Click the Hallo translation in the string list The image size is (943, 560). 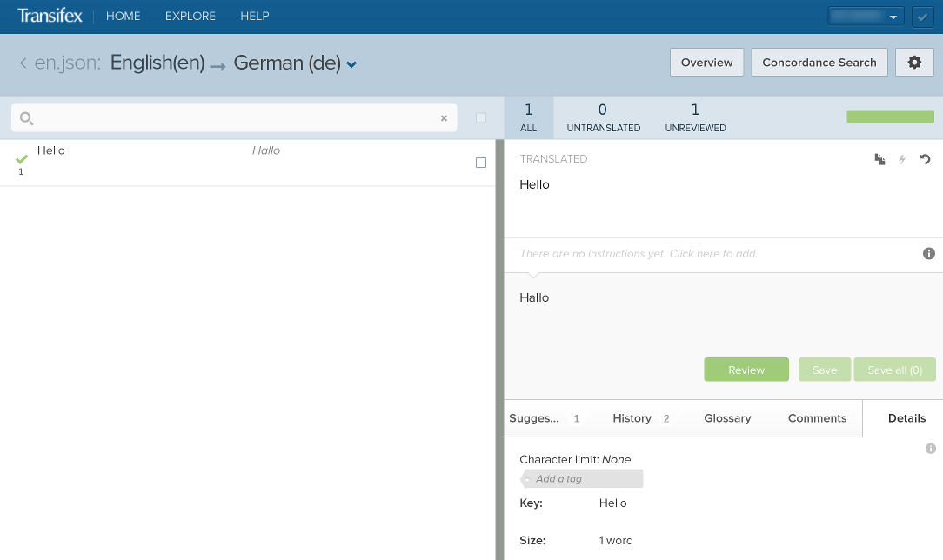(266, 150)
